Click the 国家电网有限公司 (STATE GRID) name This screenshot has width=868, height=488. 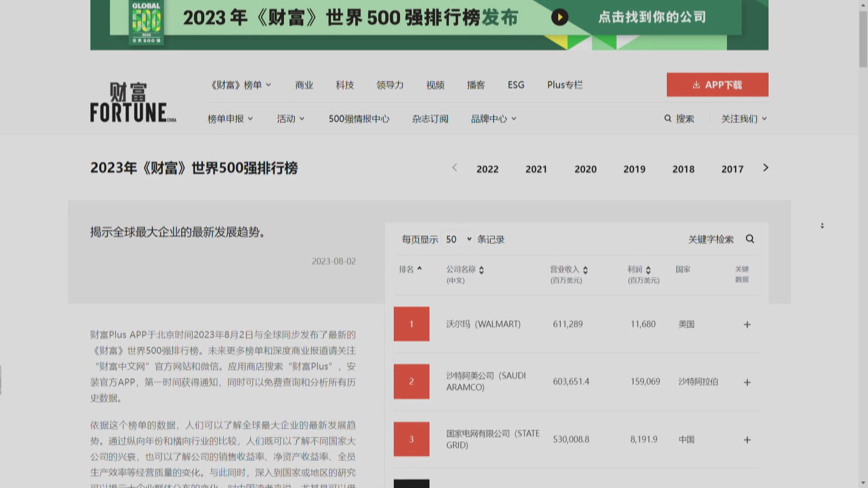pos(493,439)
